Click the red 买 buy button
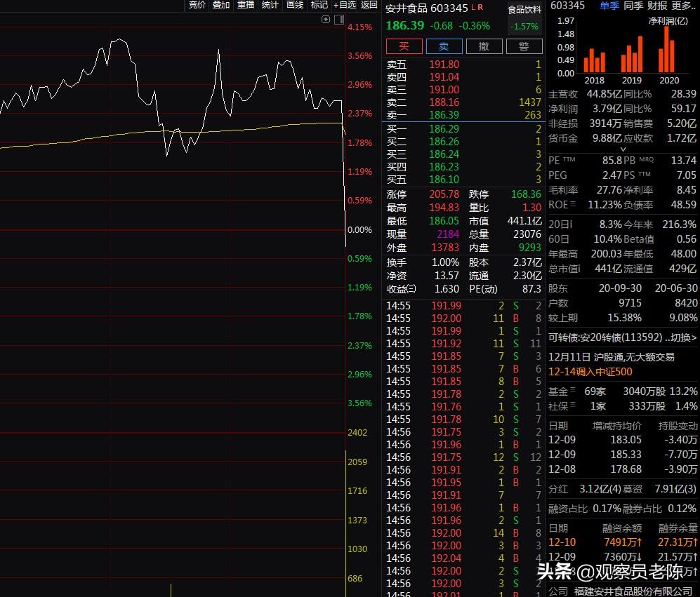 404,46
